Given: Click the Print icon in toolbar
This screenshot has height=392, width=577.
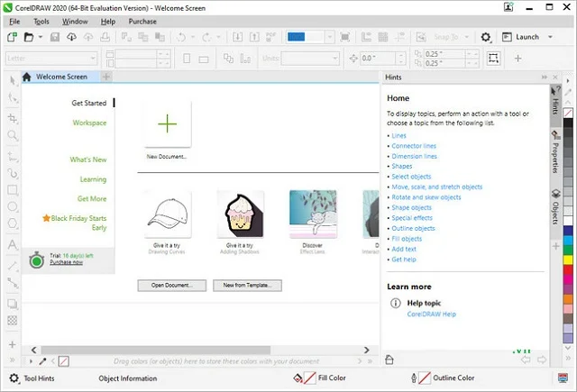Looking at the screenshot, I should (x=105, y=37).
